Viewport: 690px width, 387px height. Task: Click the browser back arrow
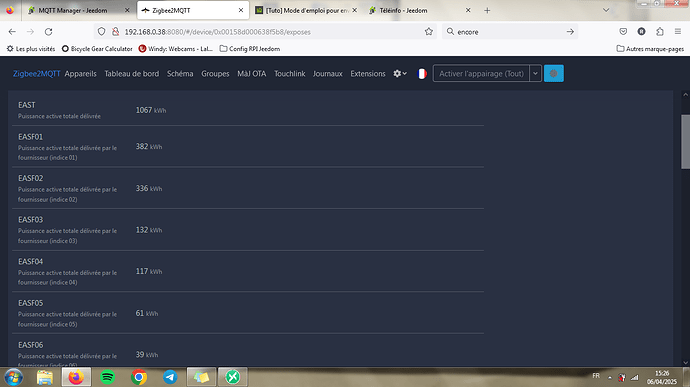click(12, 32)
